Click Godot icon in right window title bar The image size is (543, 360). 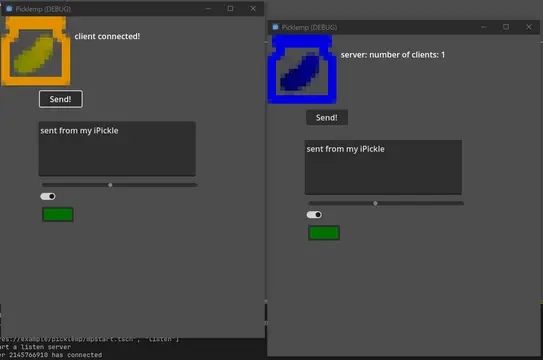tap(275, 27)
